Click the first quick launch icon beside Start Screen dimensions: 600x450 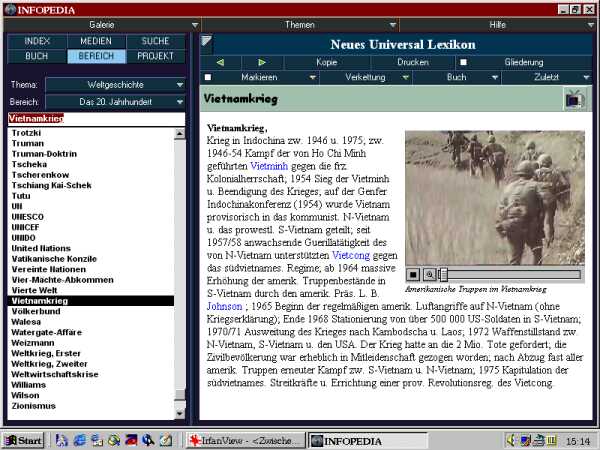62,440
